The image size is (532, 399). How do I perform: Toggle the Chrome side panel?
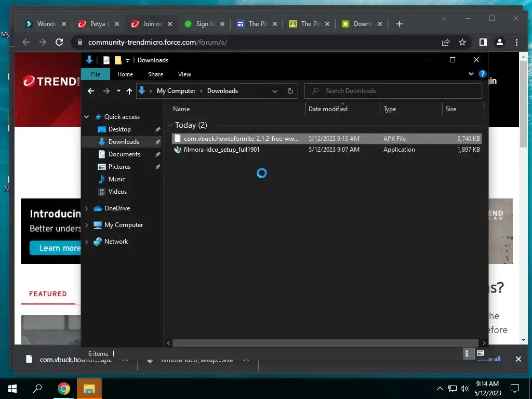click(x=483, y=43)
